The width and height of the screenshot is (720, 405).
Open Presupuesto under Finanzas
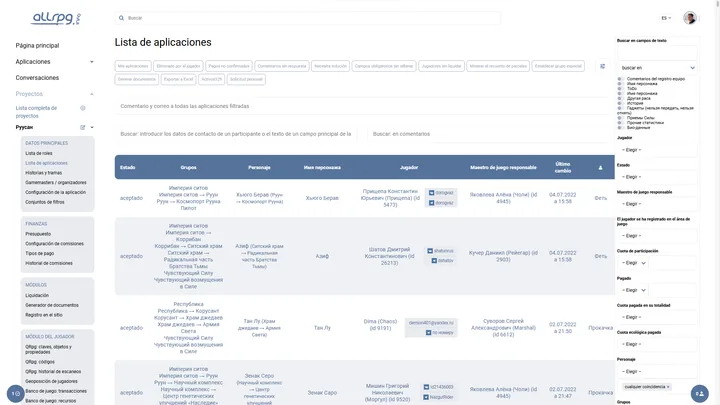tap(38, 234)
